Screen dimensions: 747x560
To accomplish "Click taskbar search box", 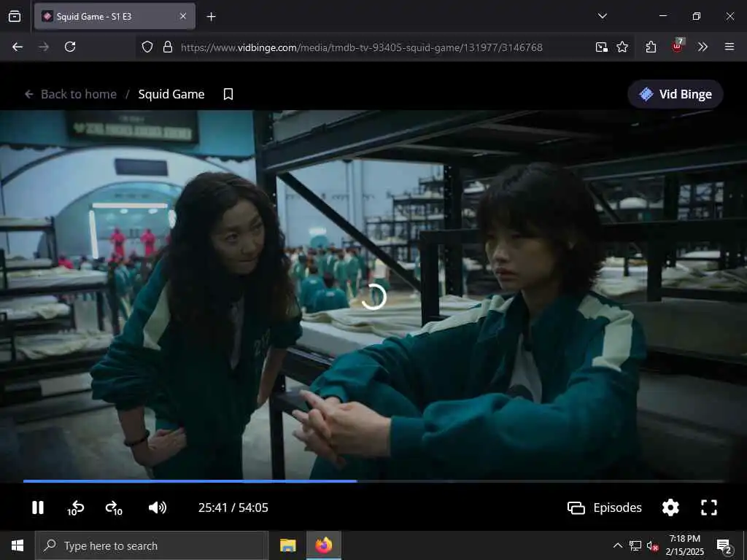I will (x=152, y=545).
